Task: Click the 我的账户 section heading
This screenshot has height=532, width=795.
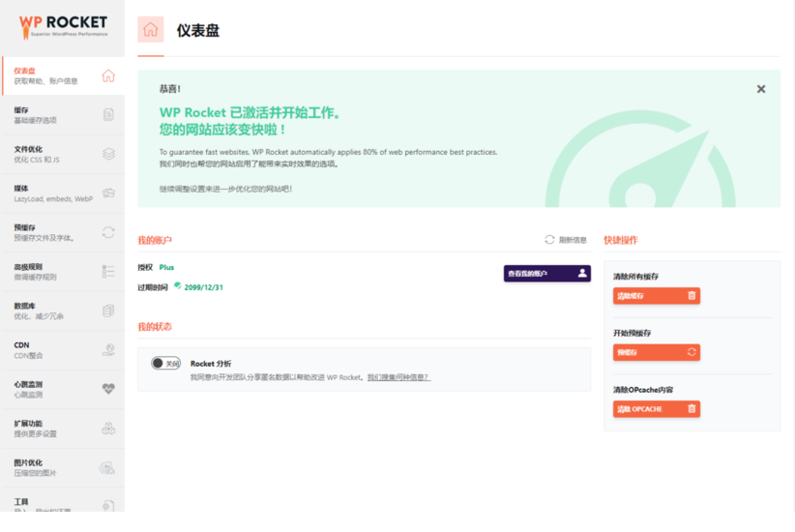Action: [155, 240]
